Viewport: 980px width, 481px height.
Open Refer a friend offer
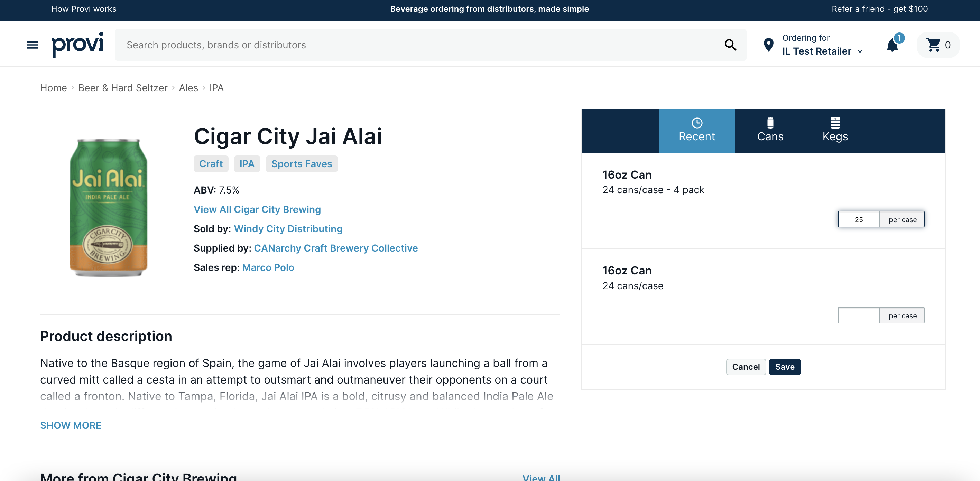pyautogui.click(x=880, y=9)
